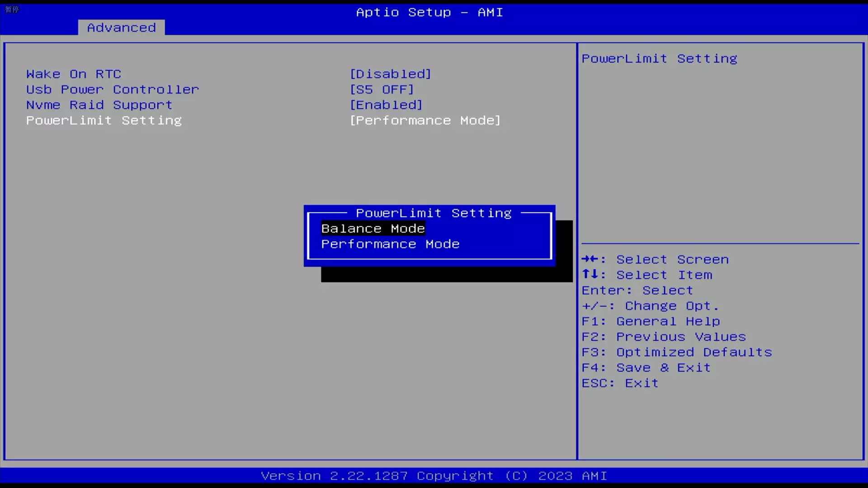Open the Performance Mode value field

(x=425, y=120)
